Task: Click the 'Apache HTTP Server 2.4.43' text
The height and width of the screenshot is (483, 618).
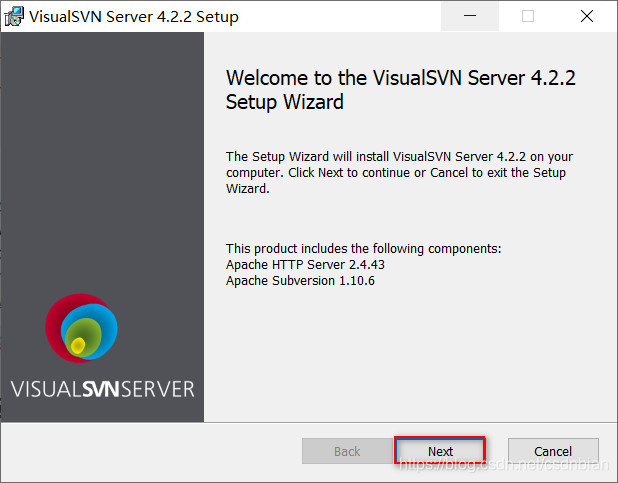Action: pos(305,265)
